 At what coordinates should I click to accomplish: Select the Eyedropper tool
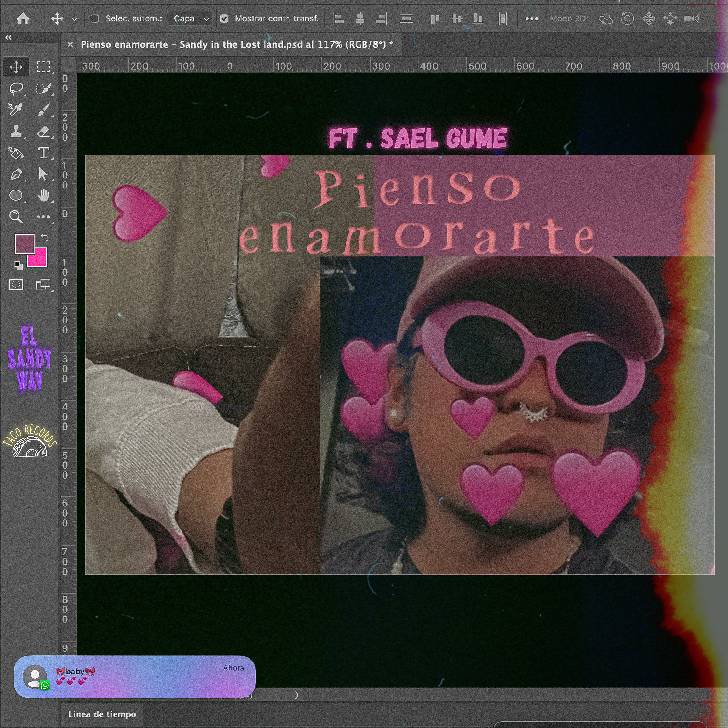pos(16,110)
